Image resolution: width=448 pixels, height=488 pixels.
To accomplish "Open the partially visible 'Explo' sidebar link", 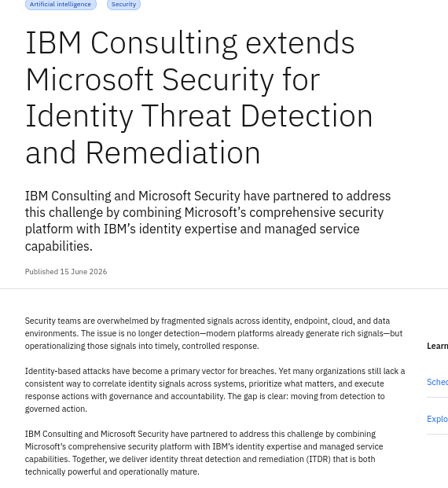I will click(x=438, y=419).
